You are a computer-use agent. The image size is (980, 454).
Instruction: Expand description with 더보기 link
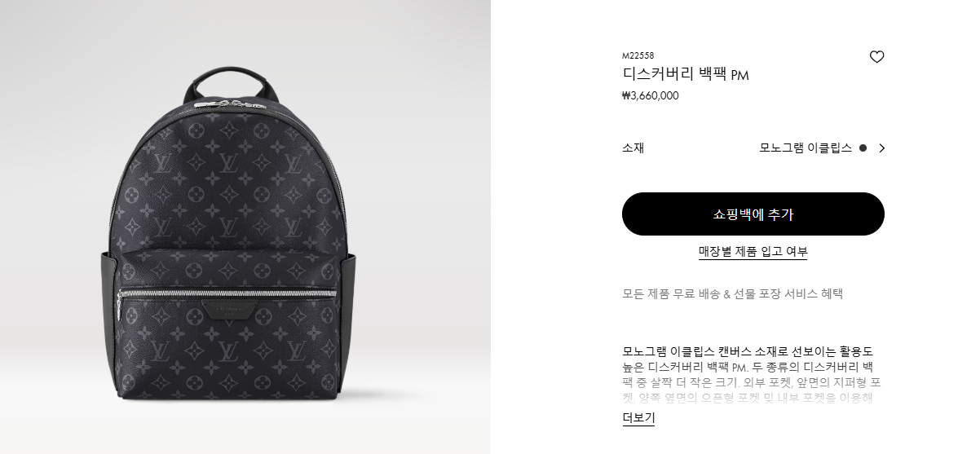[638, 418]
